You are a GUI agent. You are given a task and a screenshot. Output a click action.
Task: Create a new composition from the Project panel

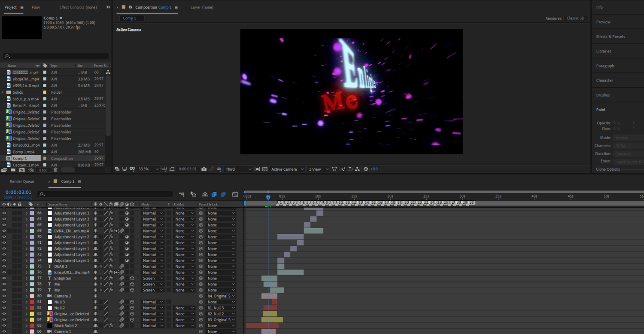[x=21, y=170]
